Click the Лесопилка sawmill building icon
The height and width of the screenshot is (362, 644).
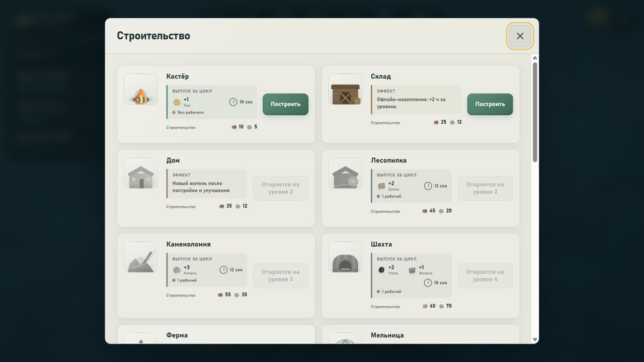click(x=345, y=173)
